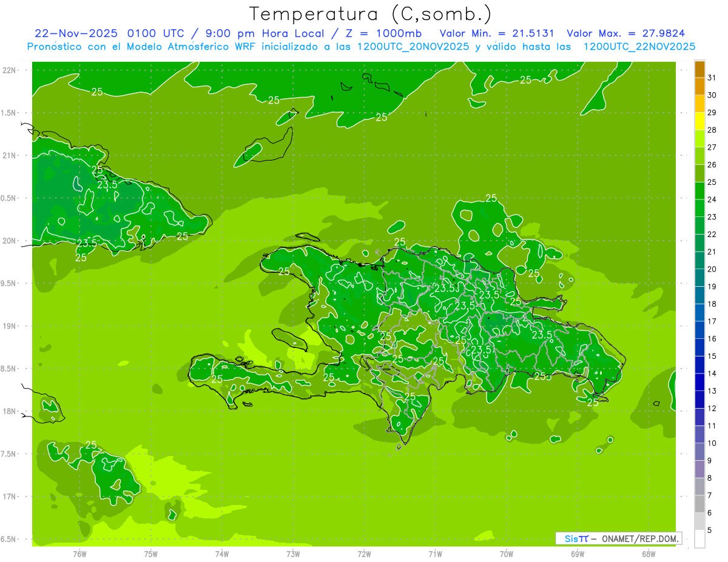Click the 75W longitude axis label
Screen dimensions: 728x562
[x=151, y=554]
